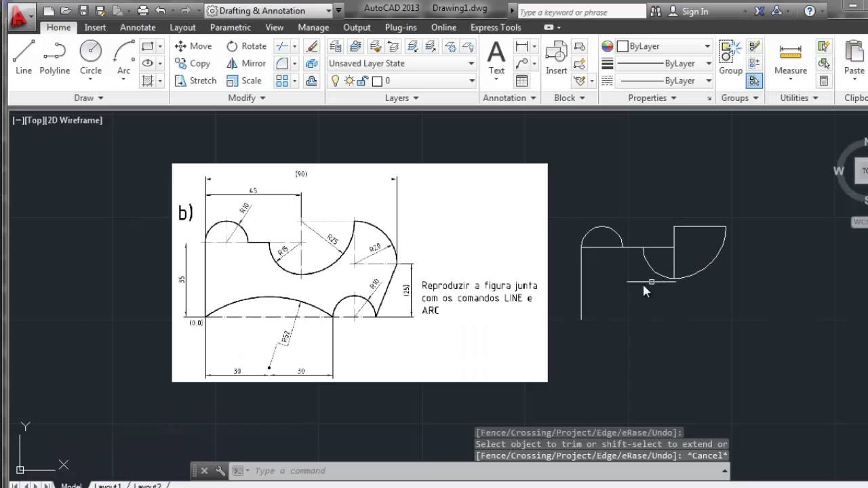868x488 pixels.
Task: Open the ByLayer lineweight dropdown
Action: point(663,63)
